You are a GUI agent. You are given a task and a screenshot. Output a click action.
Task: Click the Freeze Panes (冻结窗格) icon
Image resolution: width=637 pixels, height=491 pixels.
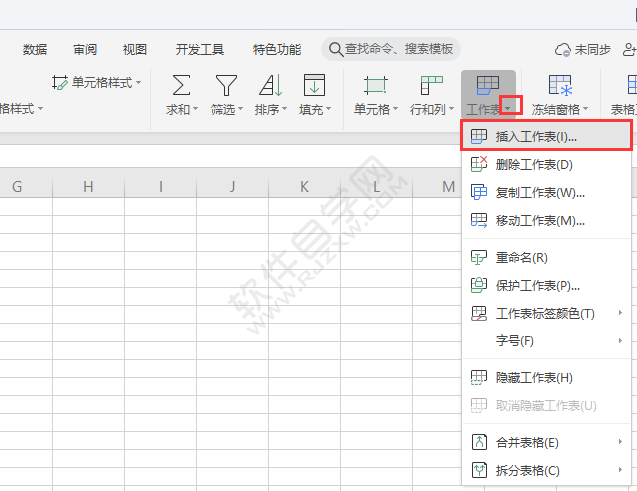[x=560, y=86]
